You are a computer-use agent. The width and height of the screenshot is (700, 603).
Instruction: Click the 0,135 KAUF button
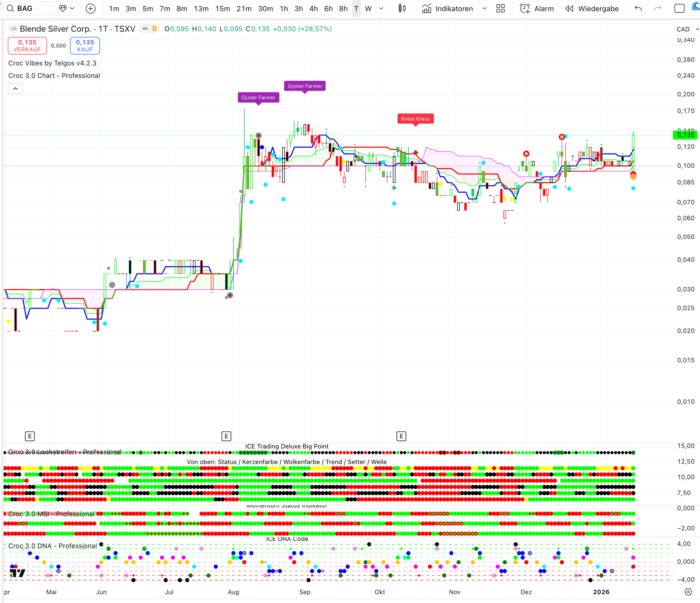[85, 46]
